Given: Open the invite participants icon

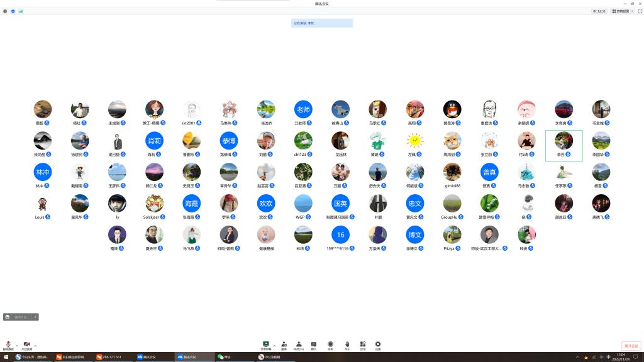Looking at the screenshot, I should (284, 344).
